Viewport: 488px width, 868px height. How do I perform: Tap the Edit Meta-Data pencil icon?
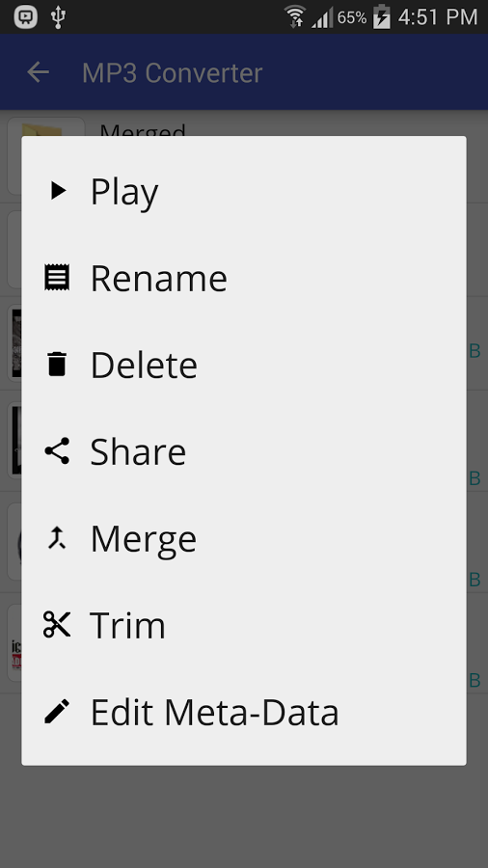57,712
